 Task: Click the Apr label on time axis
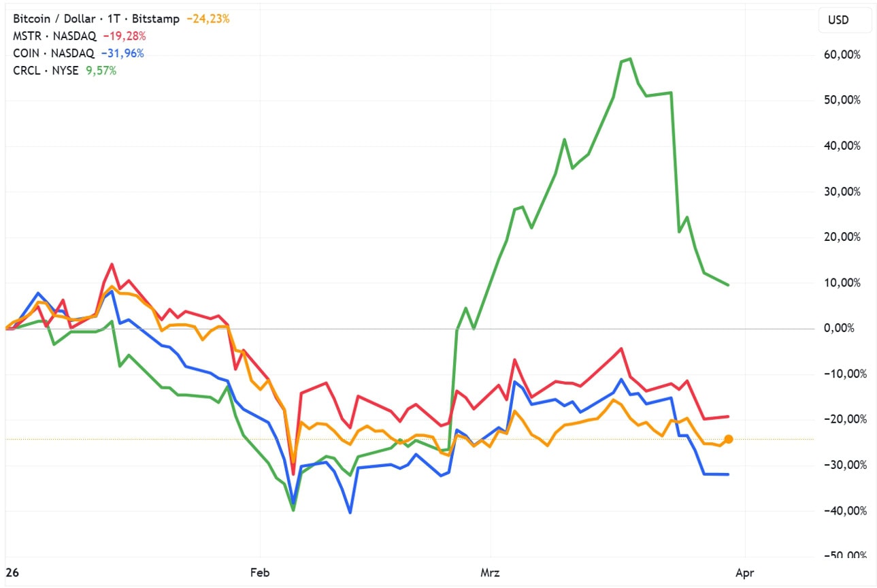click(x=745, y=573)
